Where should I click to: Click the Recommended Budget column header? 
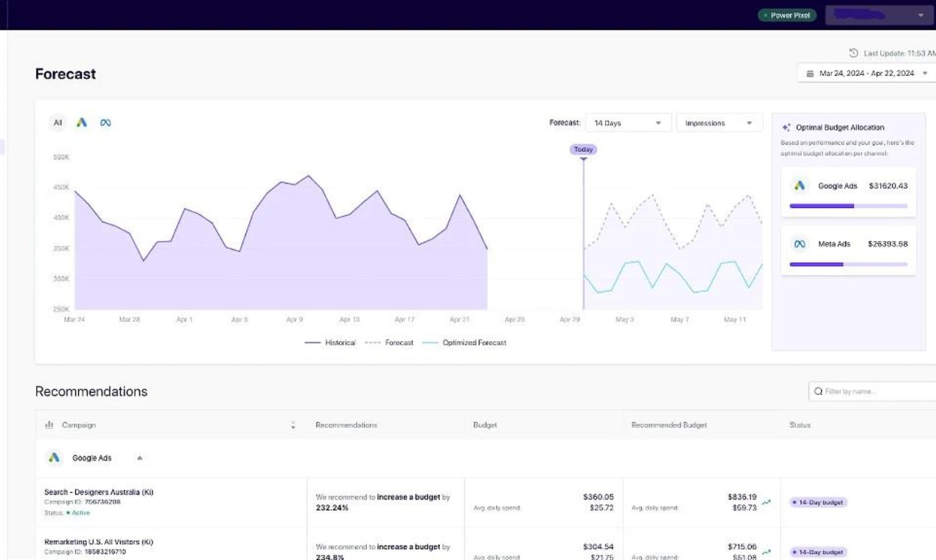tap(669, 425)
